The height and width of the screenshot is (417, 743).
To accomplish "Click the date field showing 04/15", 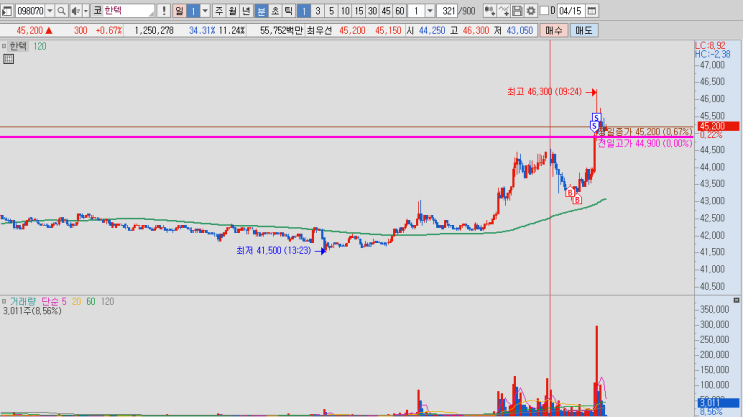I will pyautogui.click(x=570, y=10).
